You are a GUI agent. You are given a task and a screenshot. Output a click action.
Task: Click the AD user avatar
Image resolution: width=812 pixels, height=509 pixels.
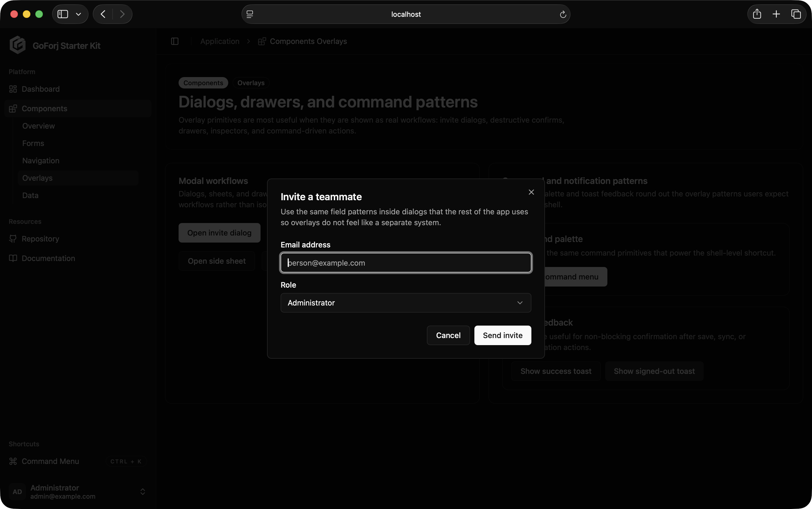tap(17, 492)
